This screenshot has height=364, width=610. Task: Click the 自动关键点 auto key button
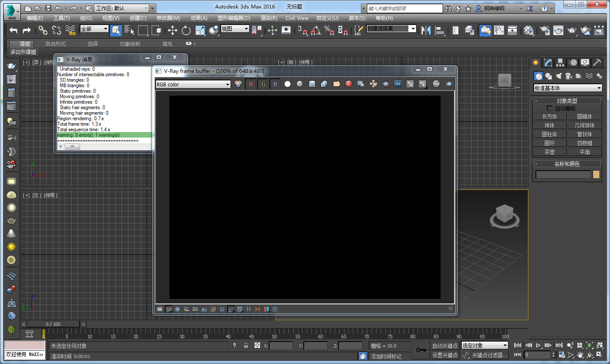445,346
